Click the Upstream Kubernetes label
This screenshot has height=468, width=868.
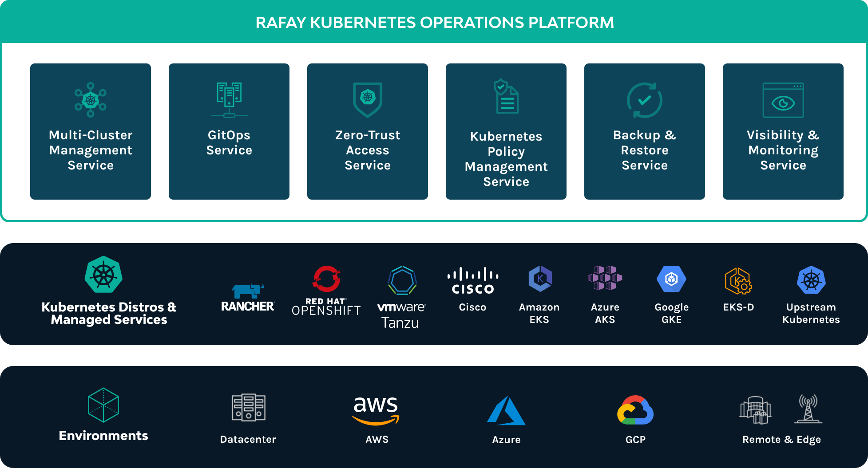click(x=811, y=313)
